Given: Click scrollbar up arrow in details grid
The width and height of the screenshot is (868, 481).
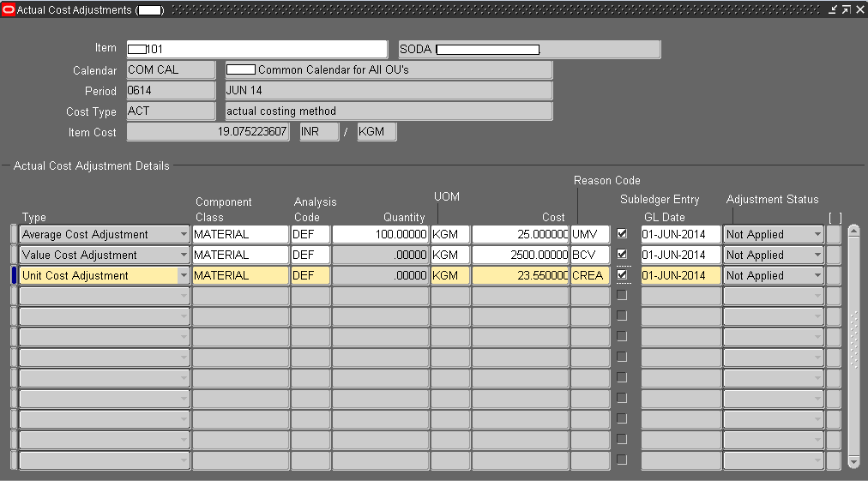Looking at the screenshot, I should point(853,231).
